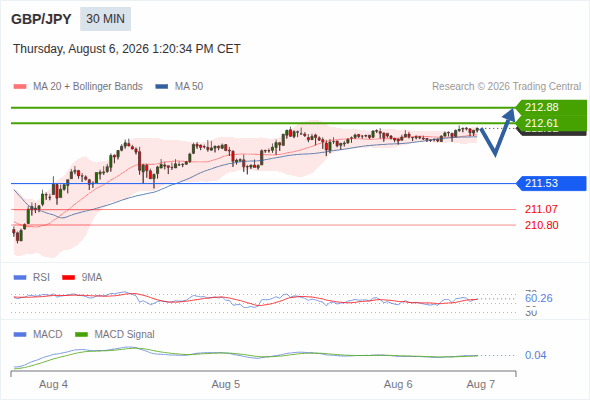590x400 pixels.
Task: Click the MA 20 + Bollinger Bands red swatch
Action: click(x=20, y=87)
